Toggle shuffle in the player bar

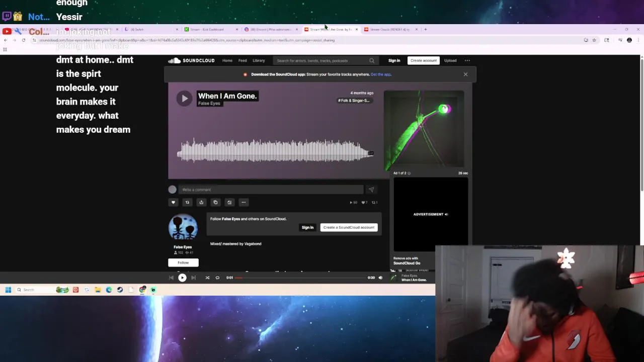pyautogui.click(x=207, y=278)
